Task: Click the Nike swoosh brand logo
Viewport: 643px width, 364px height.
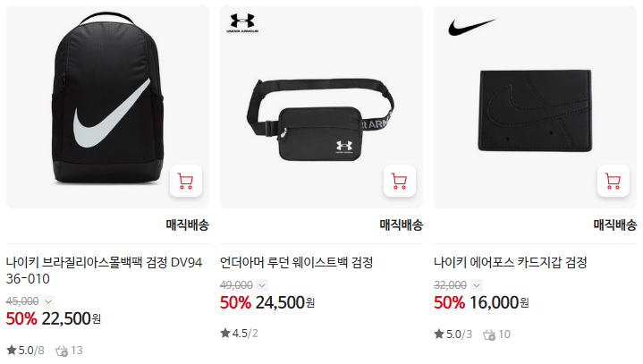Action: [472, 27]
